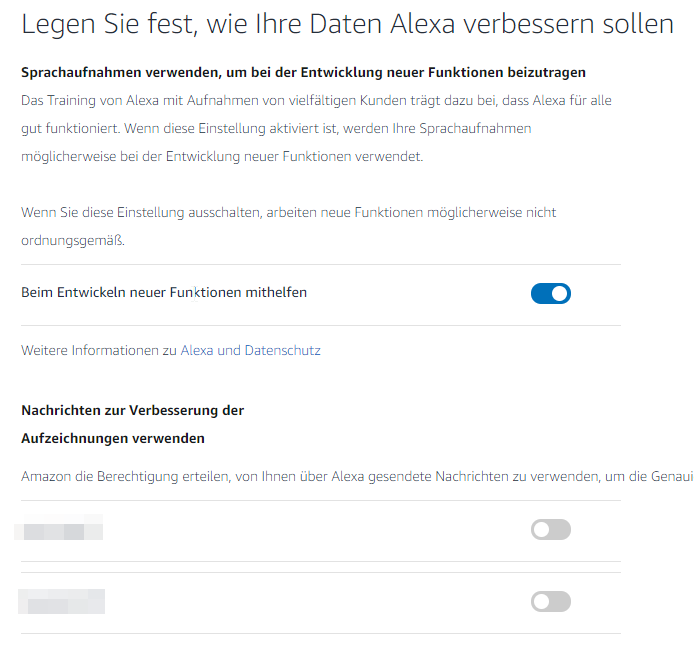Click the Nachrichten zur Verbesserung der heading line
This screenshot has width=694, height=654.
(132, 411)
